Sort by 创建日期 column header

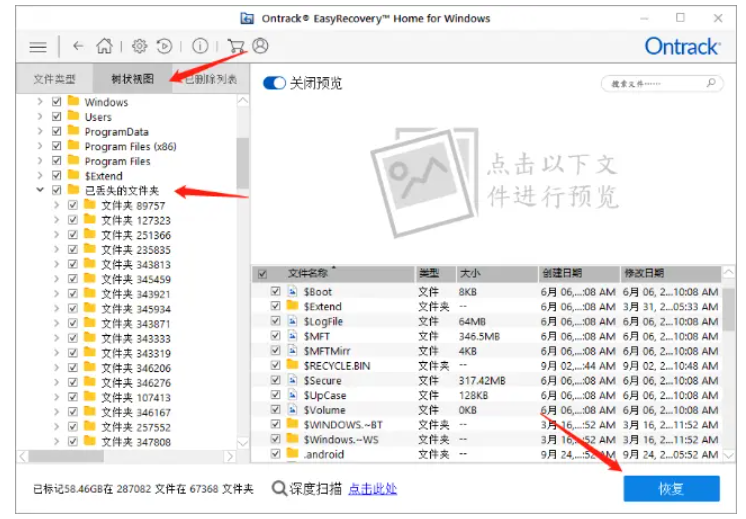click(x=579, y=273)
